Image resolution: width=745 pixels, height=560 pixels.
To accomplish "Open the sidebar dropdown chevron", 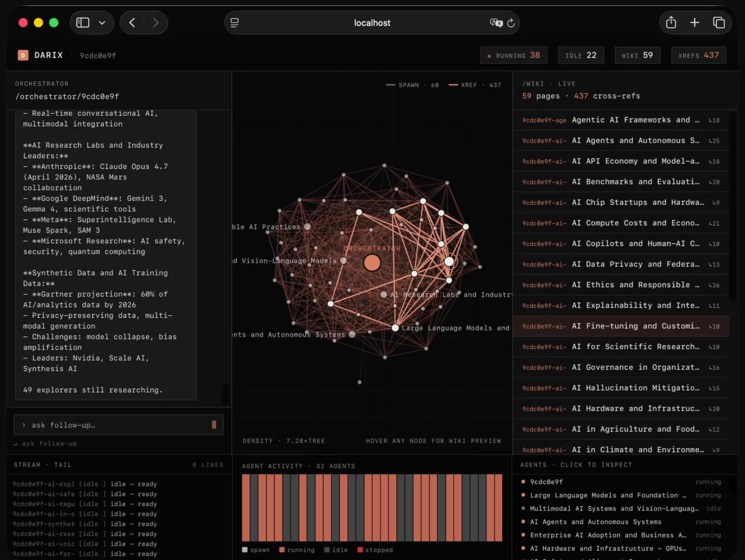I will 102,23.
